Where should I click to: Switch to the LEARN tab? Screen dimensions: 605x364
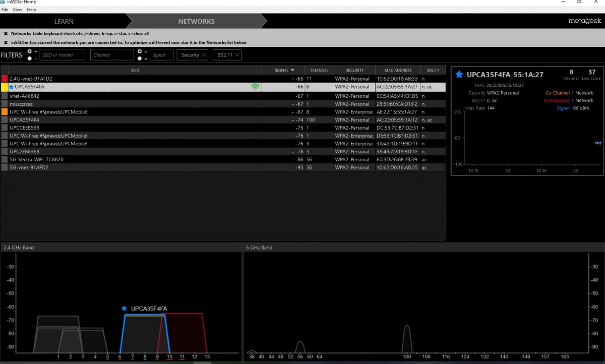coord(64,21)
